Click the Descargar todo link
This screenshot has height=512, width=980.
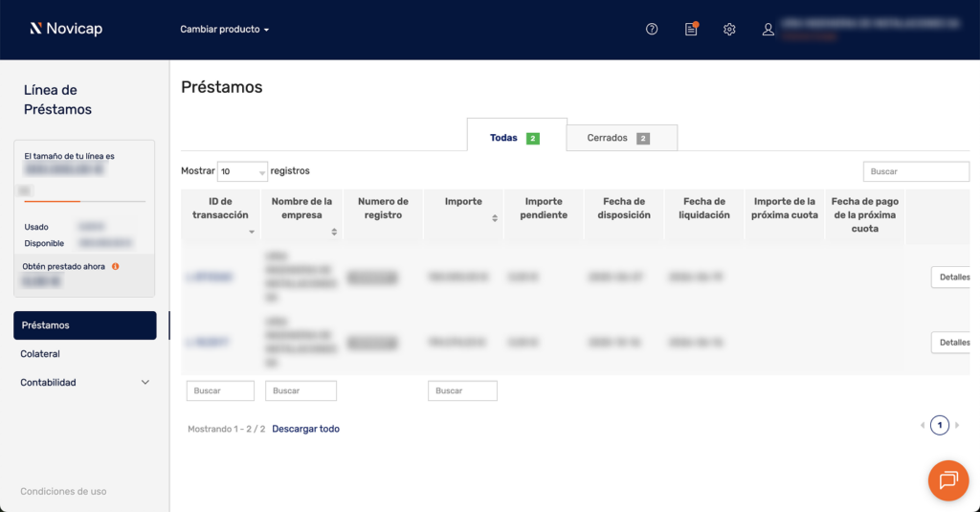(305, 429)
